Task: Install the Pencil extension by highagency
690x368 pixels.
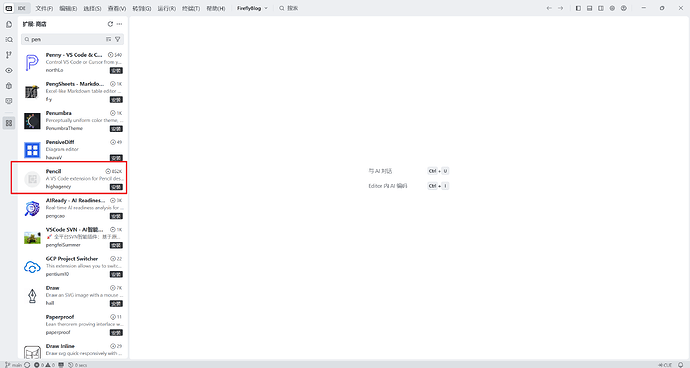Action: click(116, 187)
